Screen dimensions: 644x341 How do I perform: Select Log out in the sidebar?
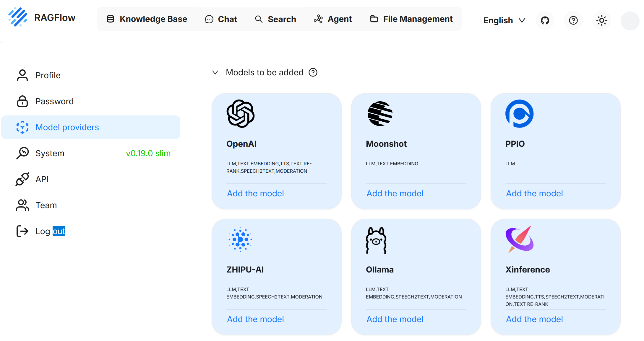click(50, 231)
